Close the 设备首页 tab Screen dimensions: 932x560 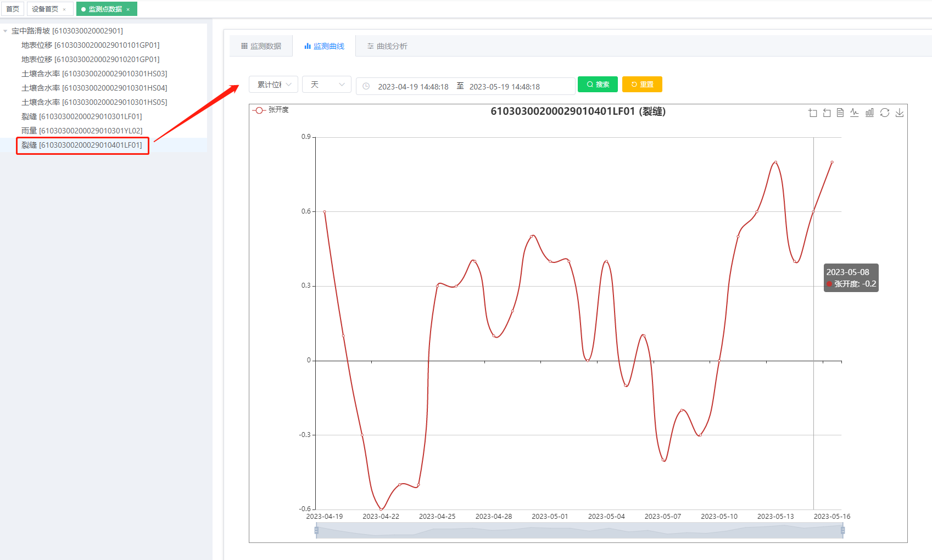pos(64,9)
